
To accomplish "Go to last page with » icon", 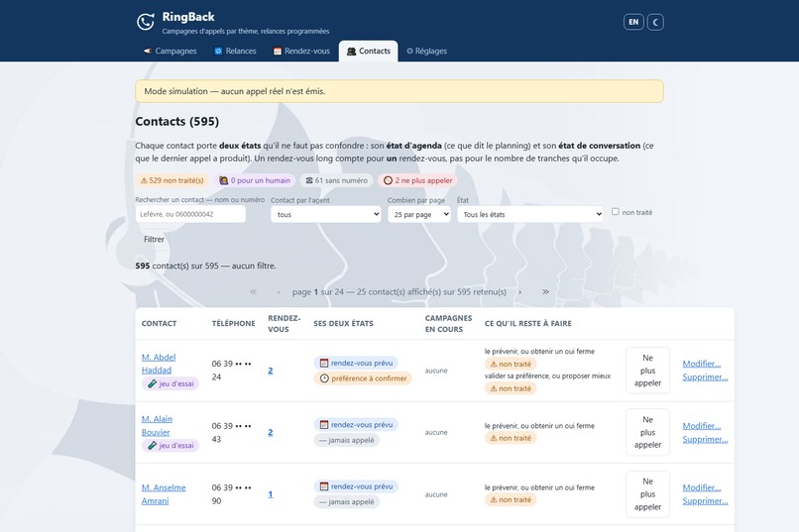I will pyautogui.click(x=545, y=291).
